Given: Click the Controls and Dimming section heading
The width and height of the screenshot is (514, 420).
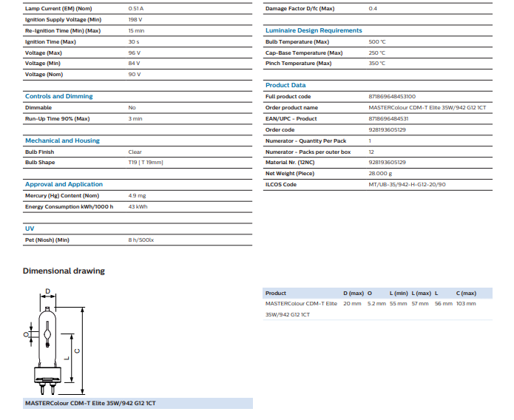Looking at the screenshot, I should coord(58,96).
